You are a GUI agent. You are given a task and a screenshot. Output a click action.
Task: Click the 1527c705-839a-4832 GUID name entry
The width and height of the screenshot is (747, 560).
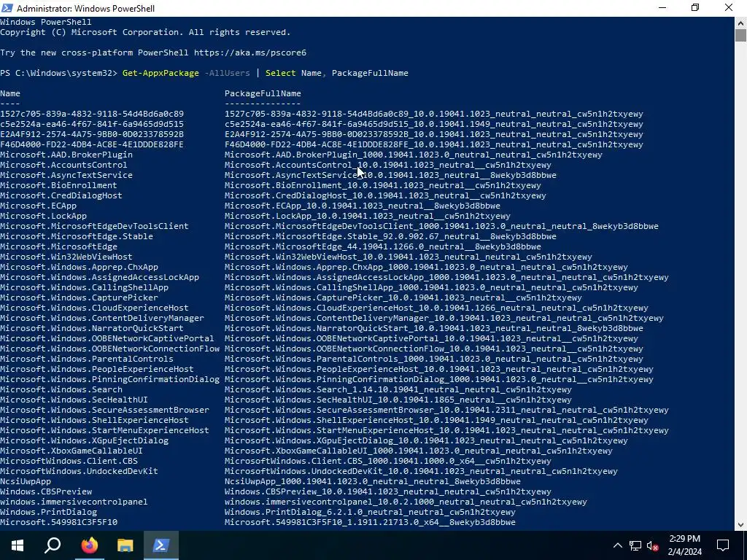92,114
